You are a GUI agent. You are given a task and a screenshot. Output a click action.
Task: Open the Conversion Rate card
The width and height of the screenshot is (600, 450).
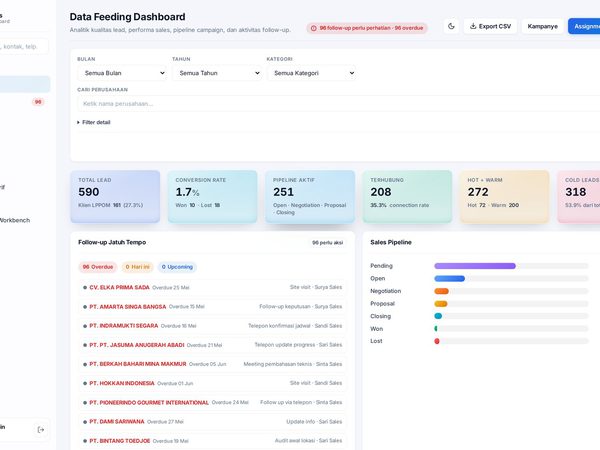pyautogui.click(x=212, y=197)
